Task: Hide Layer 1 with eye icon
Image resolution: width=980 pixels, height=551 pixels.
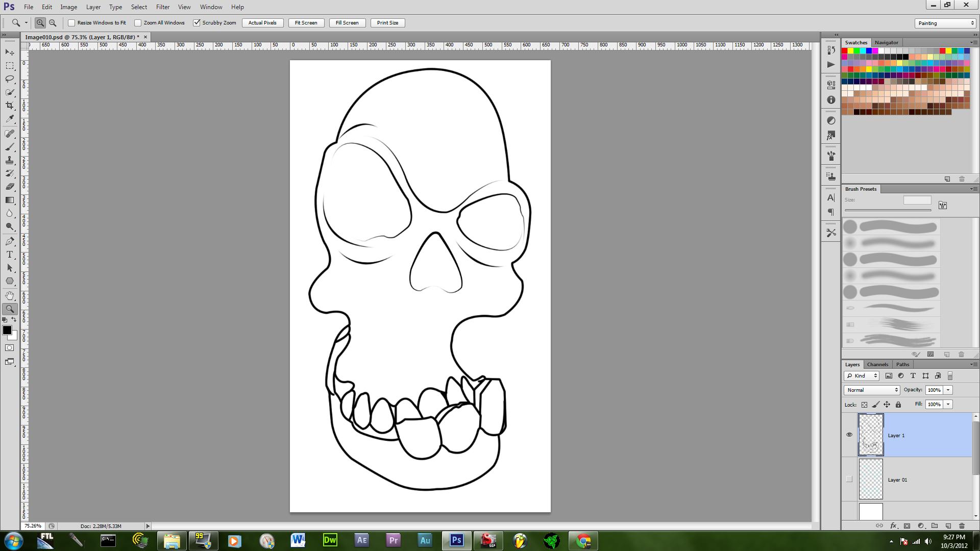Action: coord(849,435)
